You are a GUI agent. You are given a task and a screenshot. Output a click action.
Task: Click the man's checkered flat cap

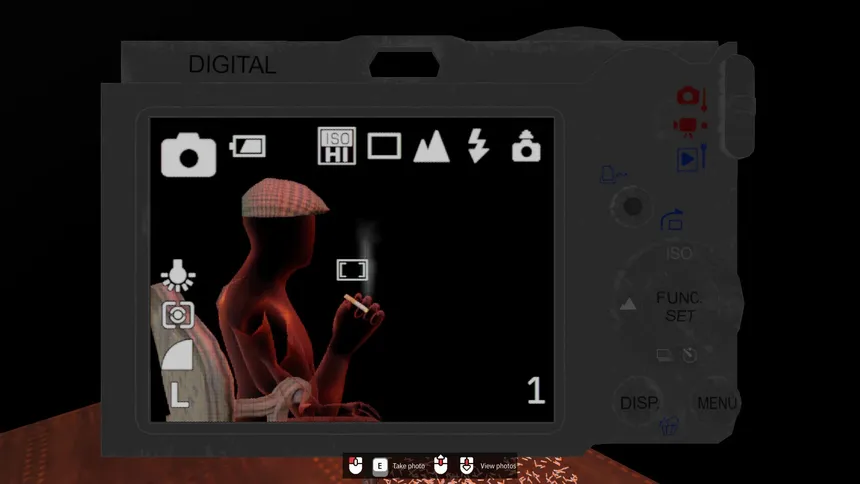click(285, 197)
